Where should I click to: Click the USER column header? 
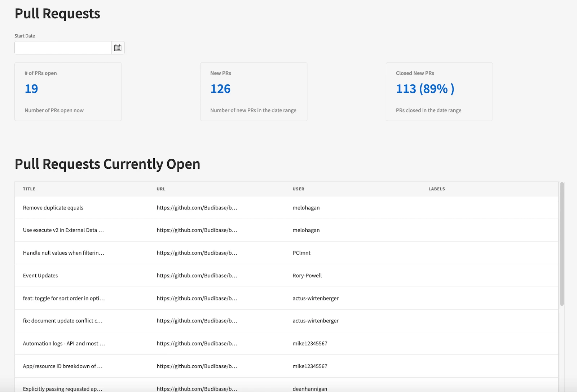click(298, 189)
